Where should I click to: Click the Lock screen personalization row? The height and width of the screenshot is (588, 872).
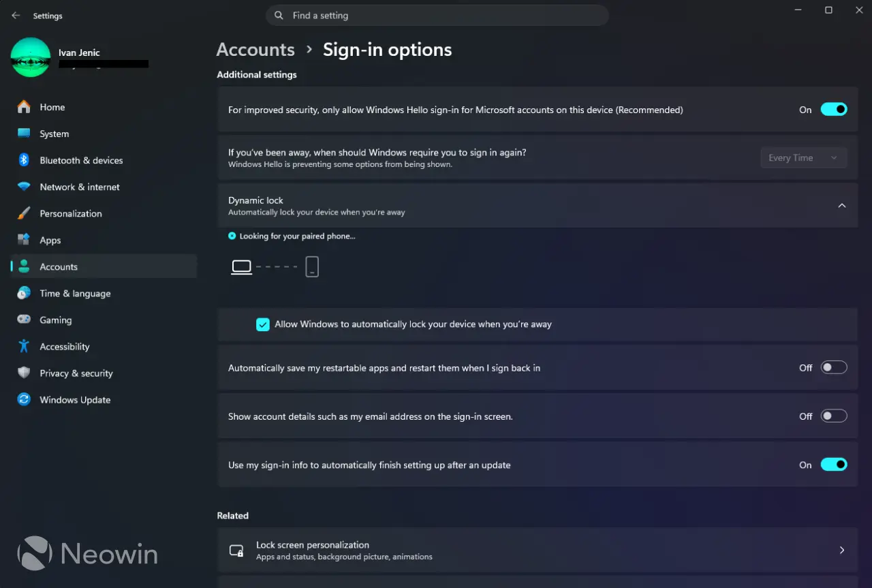pos(538,550)
